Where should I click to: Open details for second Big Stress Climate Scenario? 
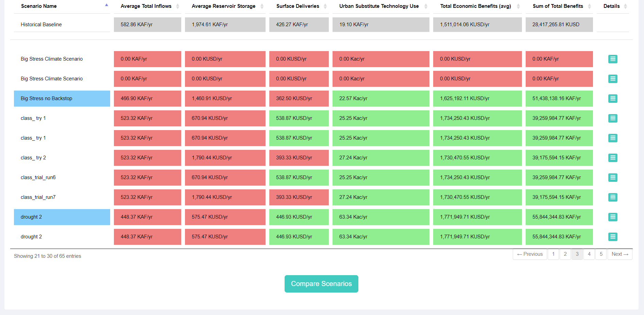[613, 79]
